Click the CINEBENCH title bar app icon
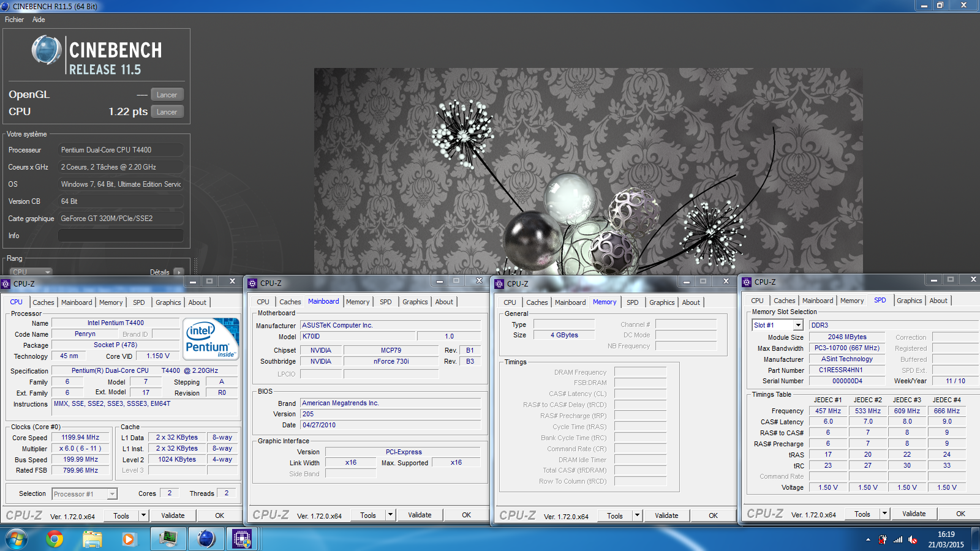This screenshot has height=551, width=980. coord(6,6)
